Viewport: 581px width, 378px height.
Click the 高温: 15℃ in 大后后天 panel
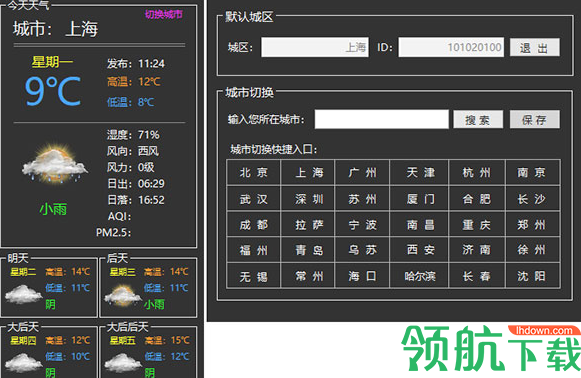point(167,340)
